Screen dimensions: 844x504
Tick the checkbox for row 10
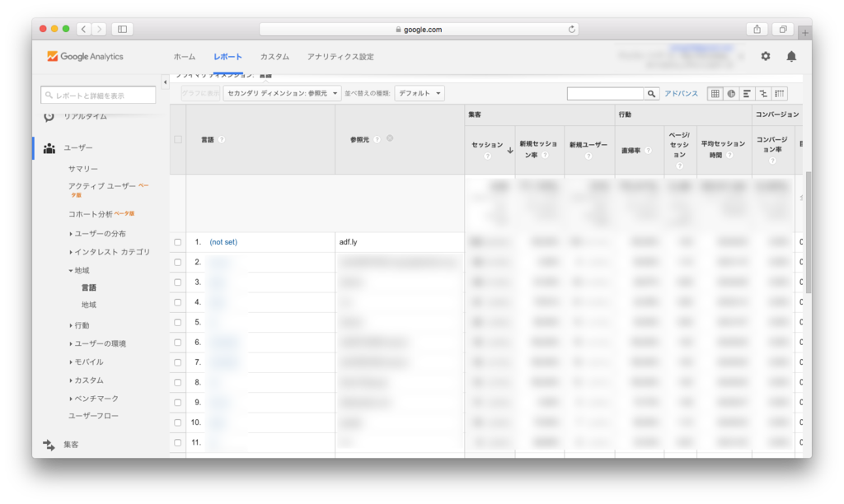click(x=178, y=422)
